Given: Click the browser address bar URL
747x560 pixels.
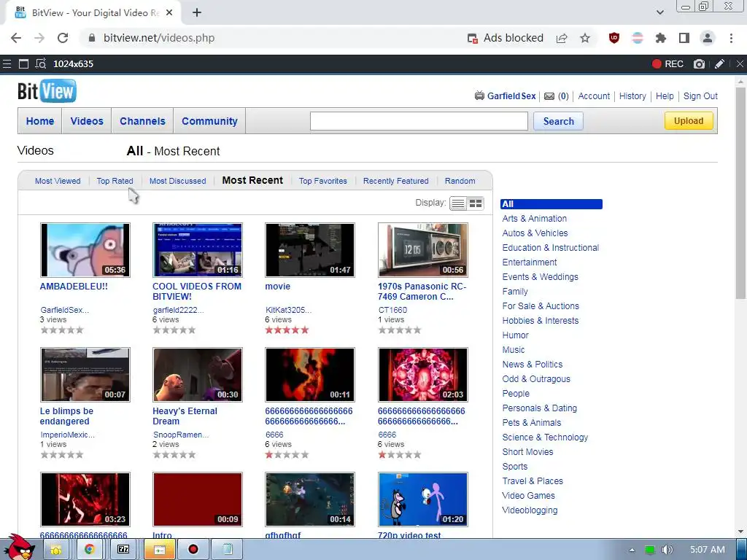Looking at the screenshot, I should (x=159, y=38).
